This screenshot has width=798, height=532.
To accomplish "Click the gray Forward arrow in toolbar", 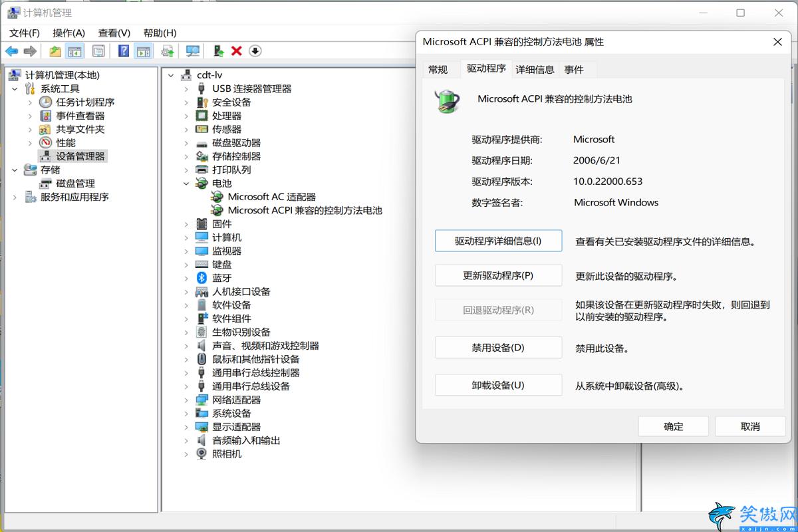I will 30,51.
